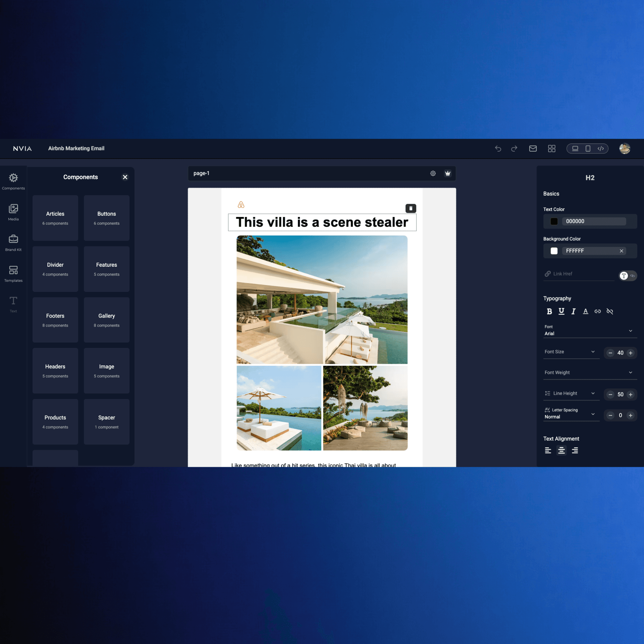Click the Airbnb logo in the email

[241, 205]
